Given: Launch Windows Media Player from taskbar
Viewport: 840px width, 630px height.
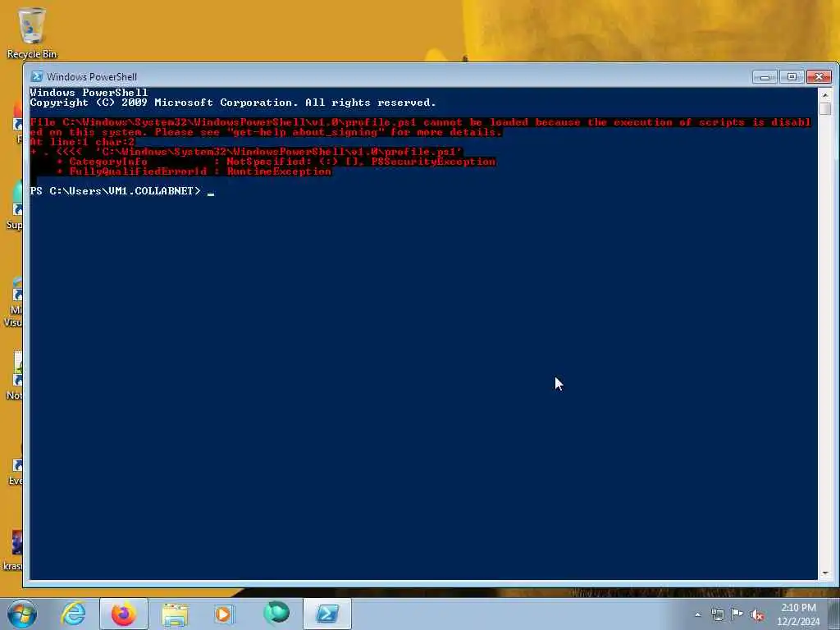Looking at the screenshot, I should (x=225, y=614).
